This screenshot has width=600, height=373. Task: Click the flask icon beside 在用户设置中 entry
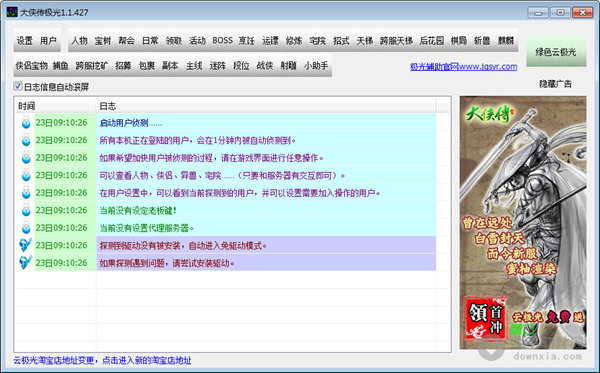[x=26, y=193]
